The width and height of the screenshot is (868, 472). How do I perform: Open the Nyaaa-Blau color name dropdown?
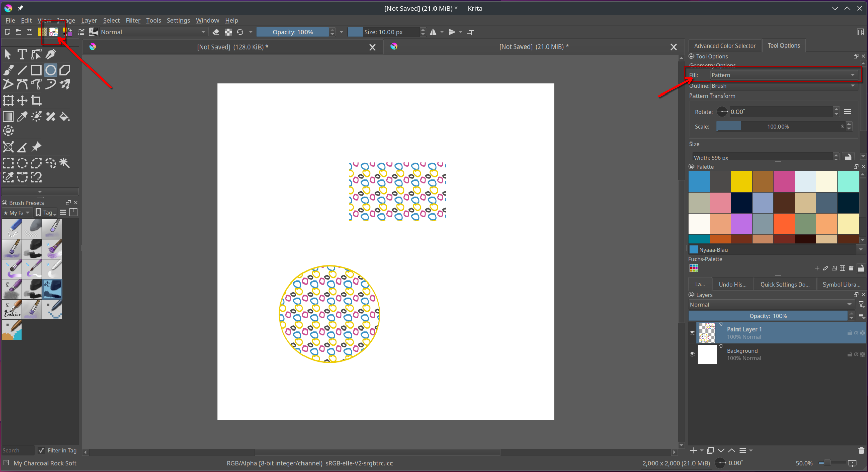860,250
